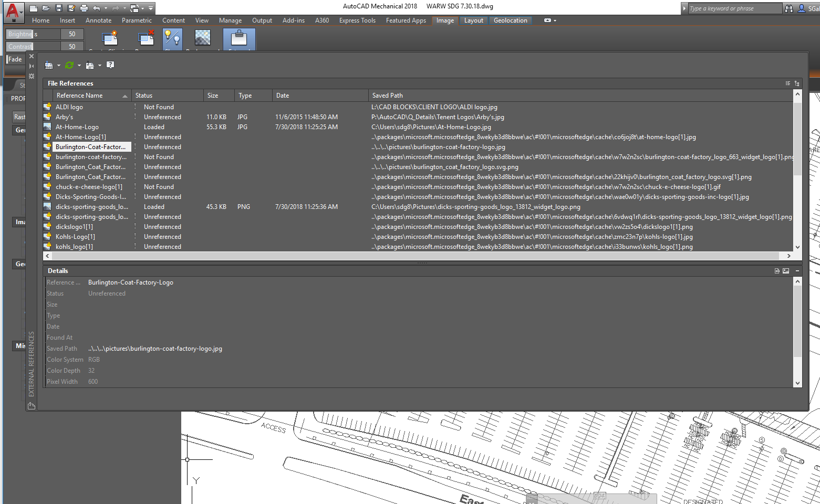The height and width of the screenshot is (504, 820).
Task: Click the Background Transparency checkered icon
Action: click(202, 38)
